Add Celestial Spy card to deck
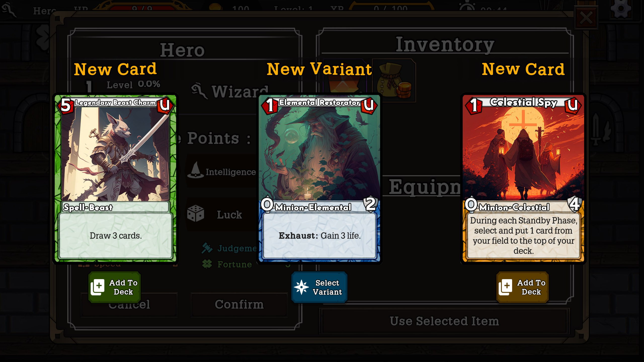The image size is (644, 362). tap(522, 287)
